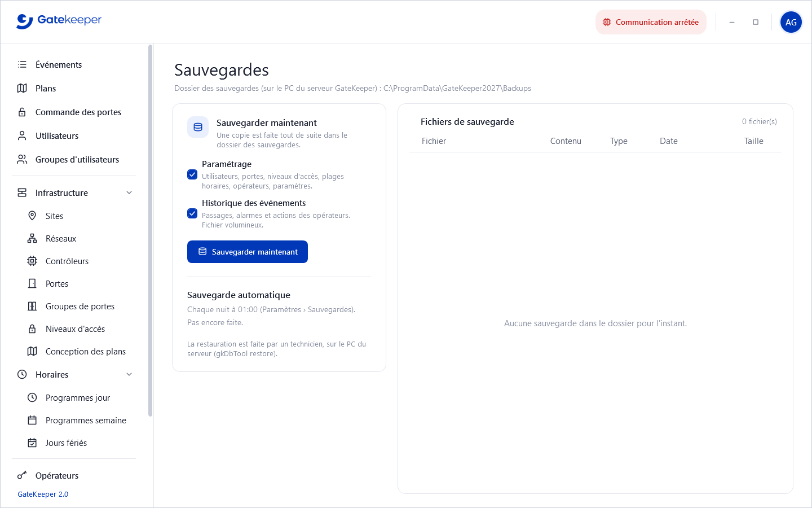Select the Niveaux d'accès padlock icon
This screenshot has width=812, height=508.
coord(32,329)
